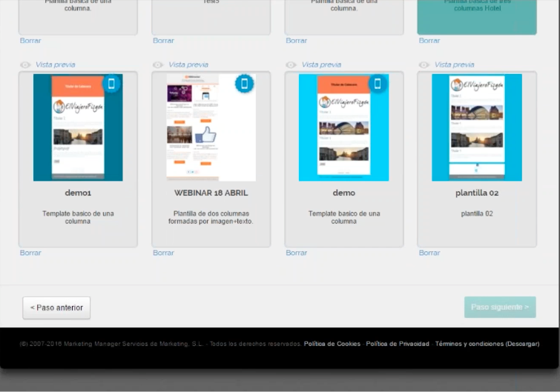Open Vista previa for demo template
The image size is (560, 392).
tap(321, 64)
